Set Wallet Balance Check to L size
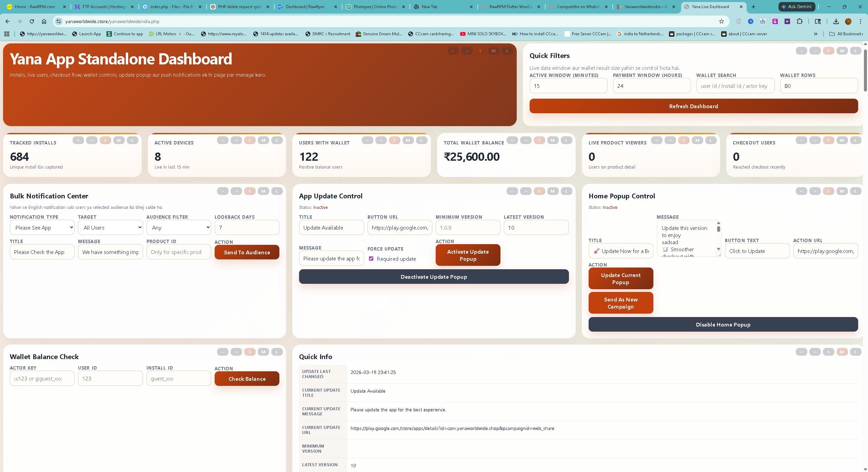The width and height of the screenshot is (868, 472). click(x=277, y=352)
